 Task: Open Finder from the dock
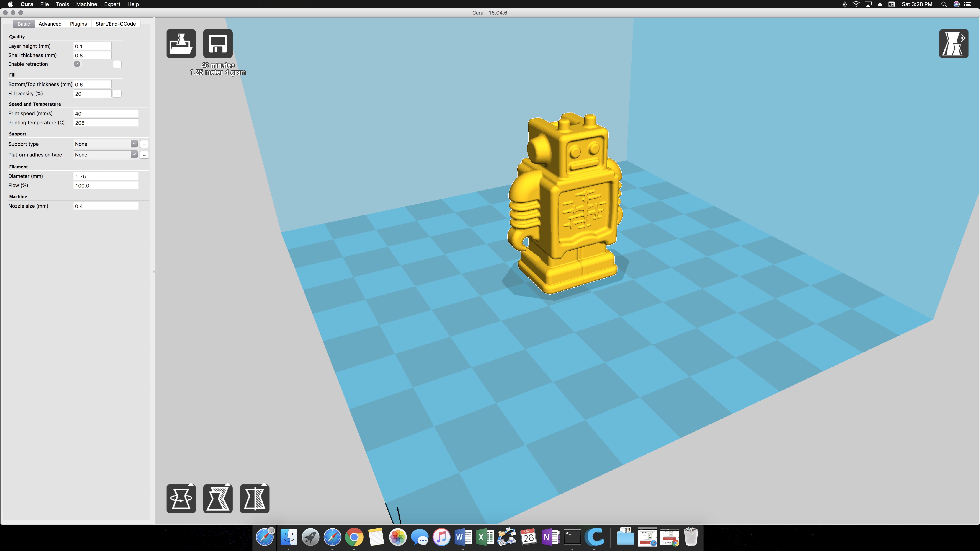click(289, 537)
